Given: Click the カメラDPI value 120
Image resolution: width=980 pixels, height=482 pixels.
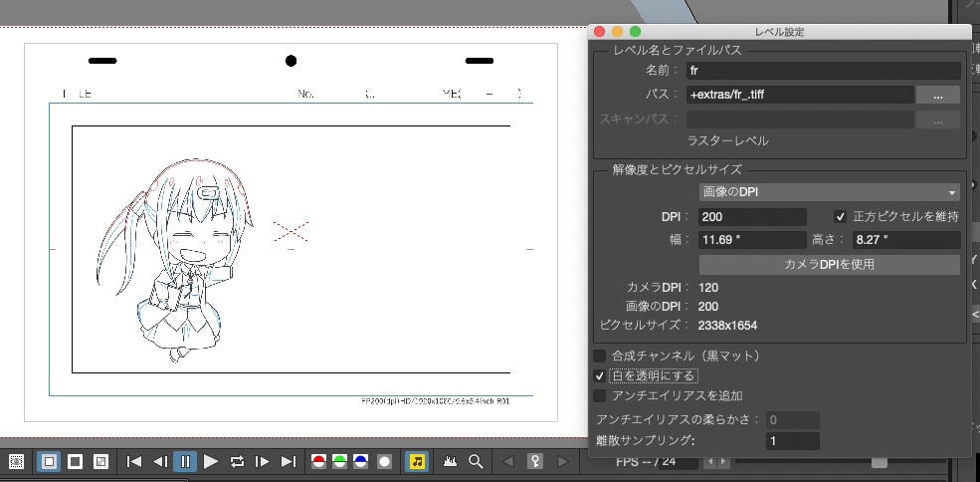Looking at the screenshot, I should [x=708, y=288].
